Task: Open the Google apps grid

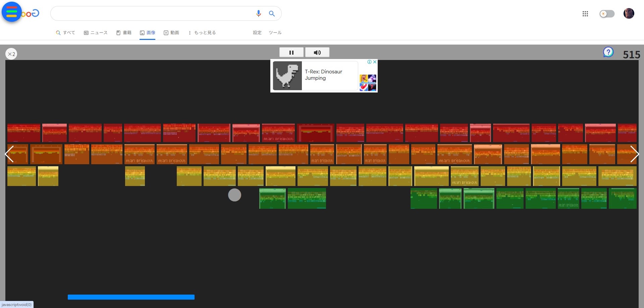Action: tap(585, 14)
